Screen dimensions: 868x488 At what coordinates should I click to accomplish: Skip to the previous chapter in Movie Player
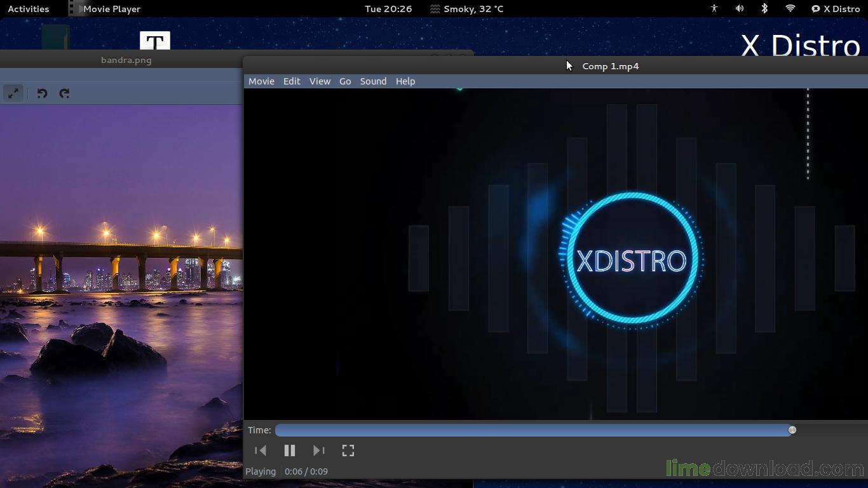(x=261, y=451)
